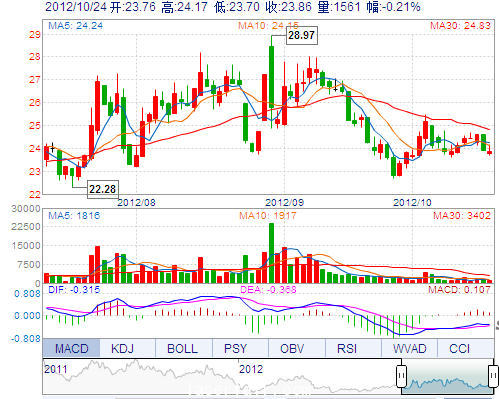Open the WVAD indicator tab
Screen dimensions: 499x399
pos(409,348)
